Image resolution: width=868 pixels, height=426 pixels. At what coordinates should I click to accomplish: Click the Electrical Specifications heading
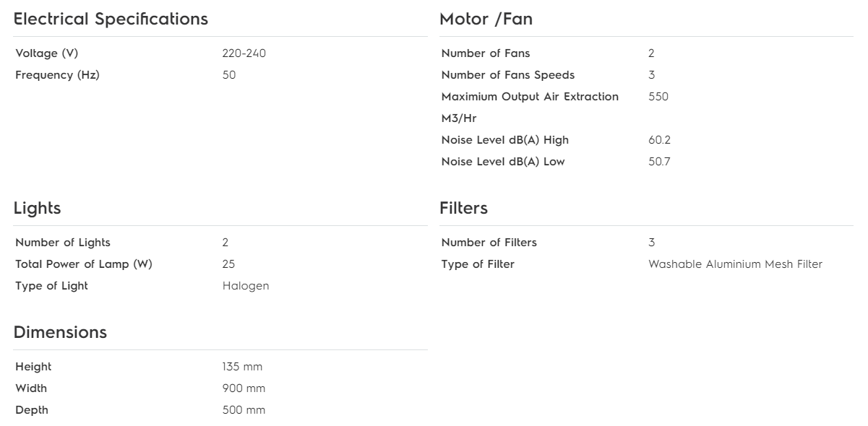pyautogui.click(x=111, y=19)
